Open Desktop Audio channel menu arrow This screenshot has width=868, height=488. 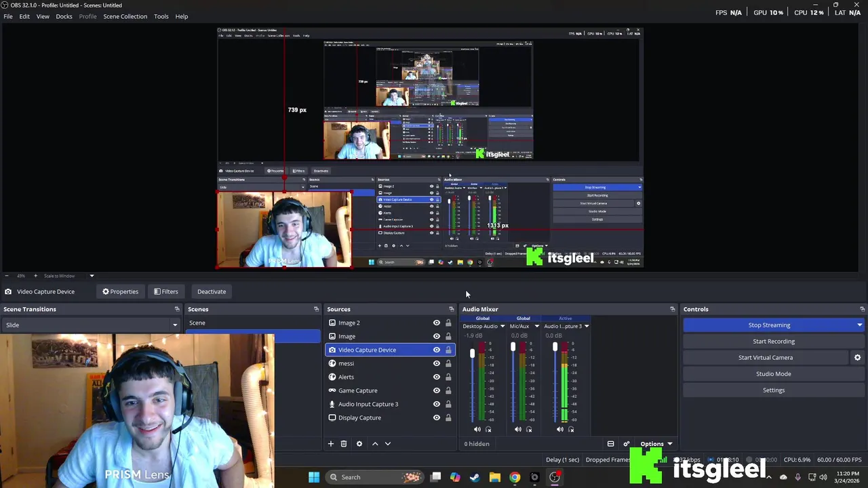point(502,326)
